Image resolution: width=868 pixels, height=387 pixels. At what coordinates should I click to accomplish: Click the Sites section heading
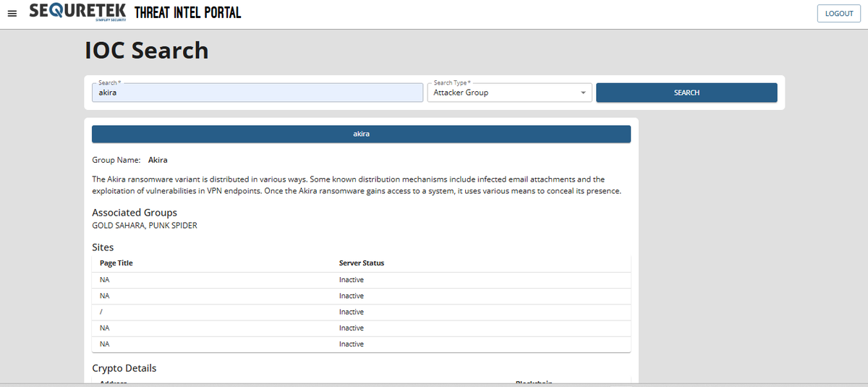(x=103, y=247)
